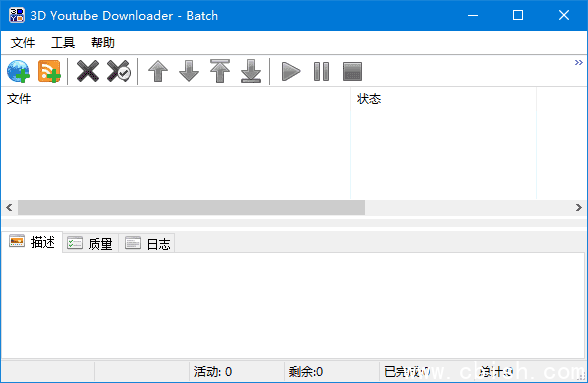588x383 pixels.
Task: Click the move up arrow icon
Action: pyautogui.click(x=158, y=71)
